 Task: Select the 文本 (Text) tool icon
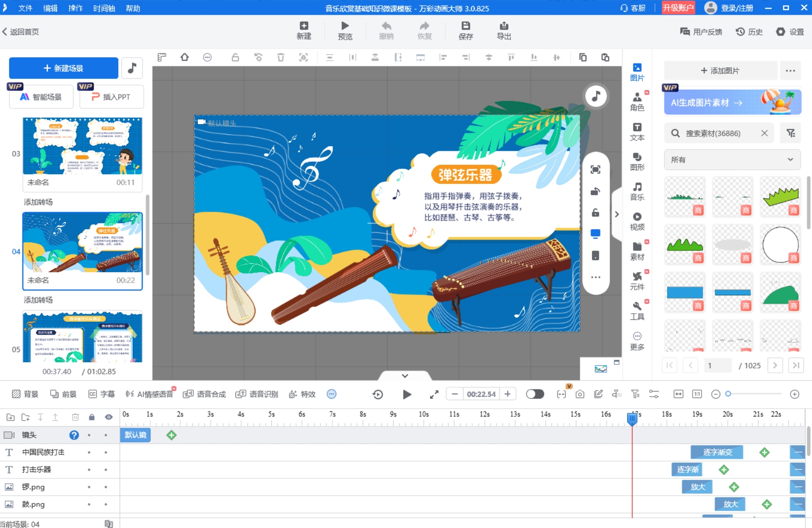coord(637,131)
